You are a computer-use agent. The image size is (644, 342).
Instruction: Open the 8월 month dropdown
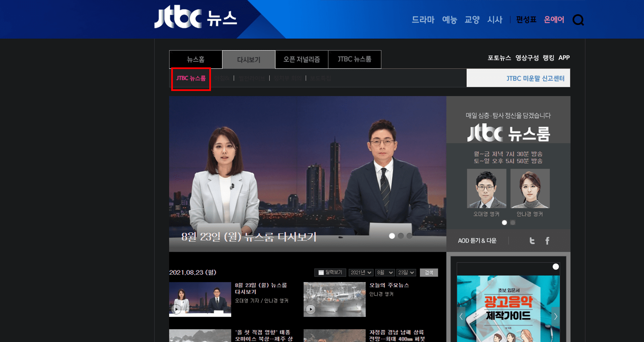pos(385,272)
